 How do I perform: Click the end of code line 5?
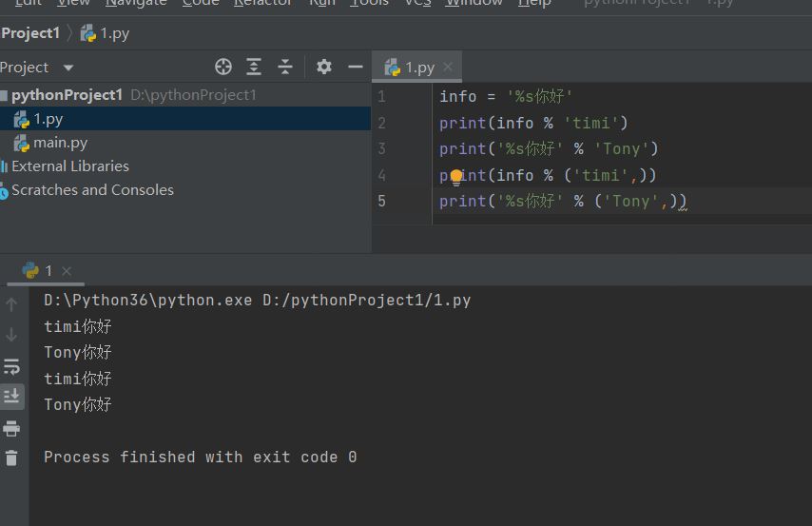(688, 201)
